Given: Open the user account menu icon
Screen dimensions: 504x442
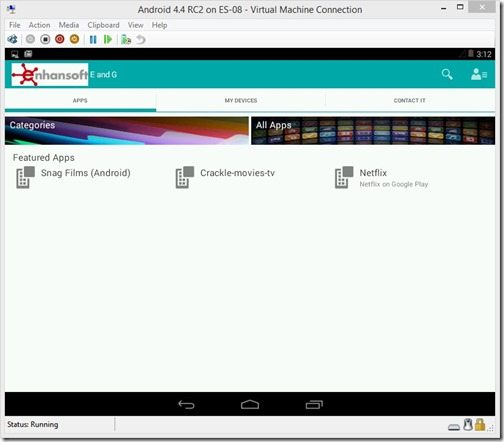Looking at the screenshot, I should point(479,74).
